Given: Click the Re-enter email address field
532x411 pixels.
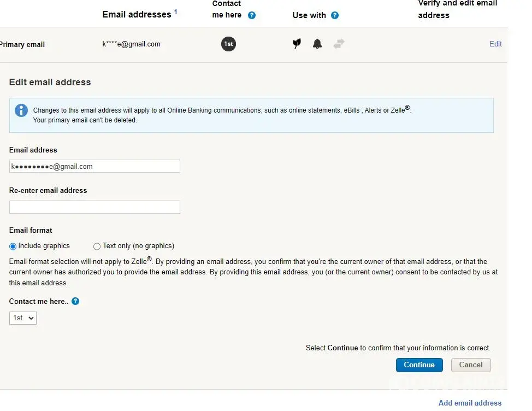Looking at the screenshot, I should tap(94, 207).
